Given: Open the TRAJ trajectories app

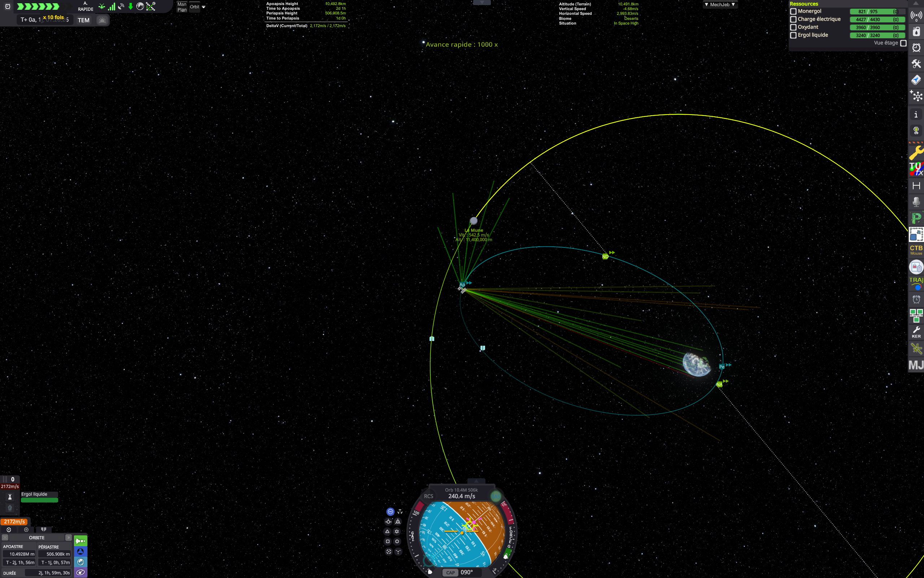Looking at the screenshot, I should click(916, 283).
